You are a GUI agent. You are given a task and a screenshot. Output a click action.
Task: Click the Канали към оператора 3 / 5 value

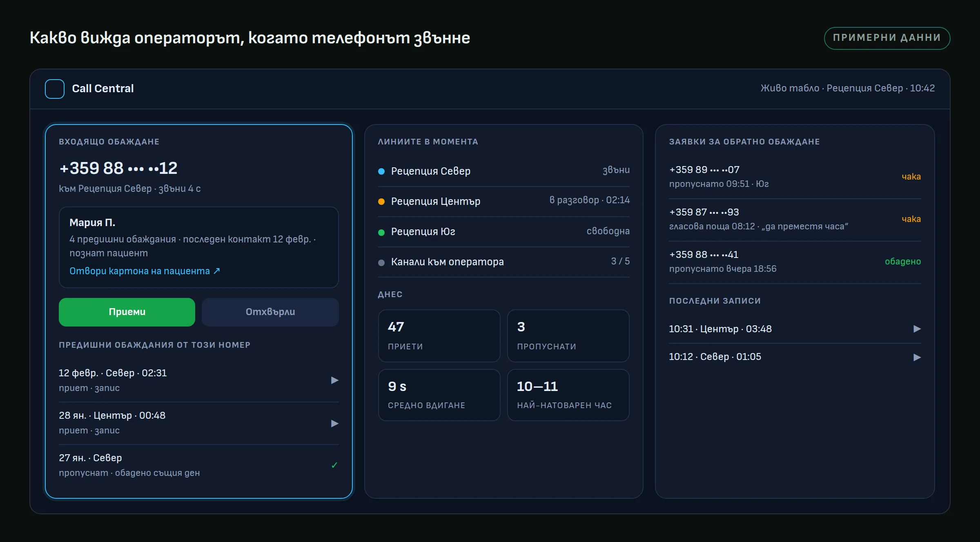[620, 261]
